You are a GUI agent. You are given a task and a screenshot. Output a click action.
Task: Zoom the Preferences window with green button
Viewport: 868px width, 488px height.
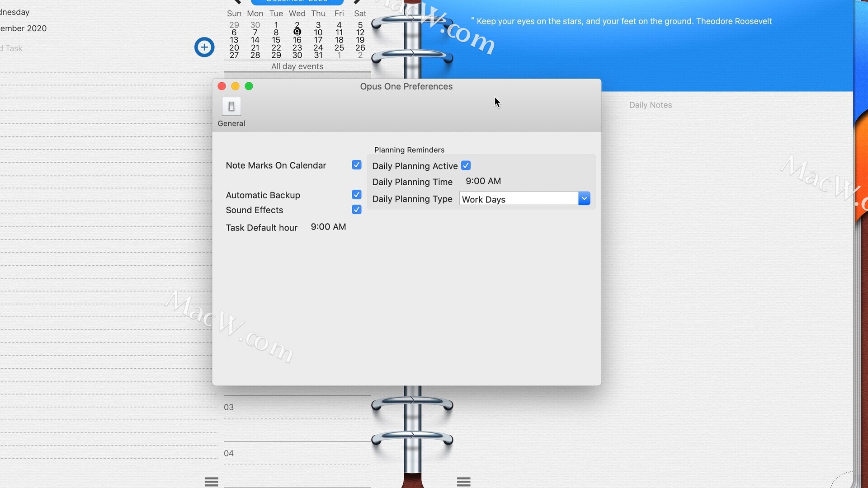249,86
